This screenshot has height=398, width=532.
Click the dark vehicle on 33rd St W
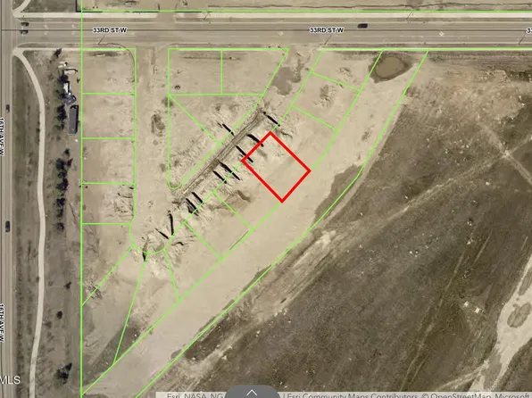(362, 26)
